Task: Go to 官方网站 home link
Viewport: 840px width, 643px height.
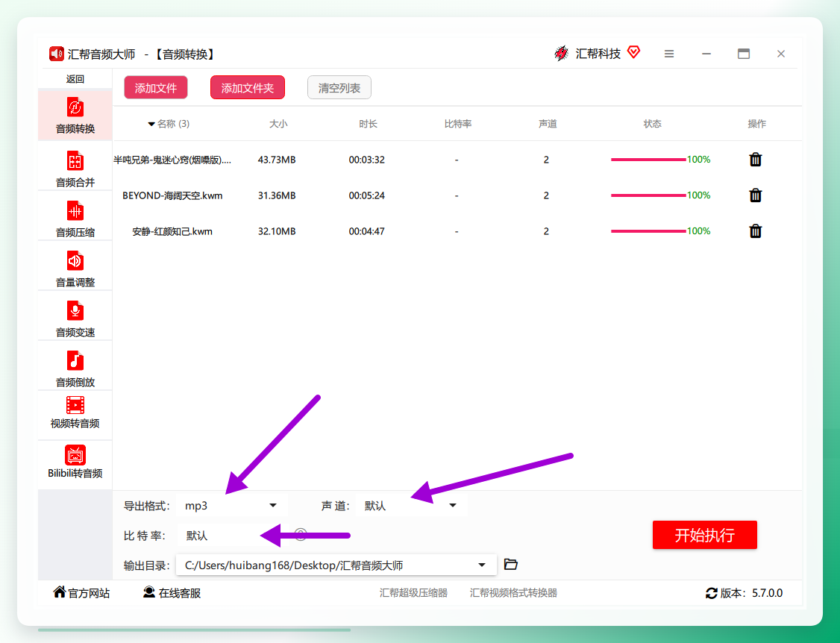Action: (81, 592)
